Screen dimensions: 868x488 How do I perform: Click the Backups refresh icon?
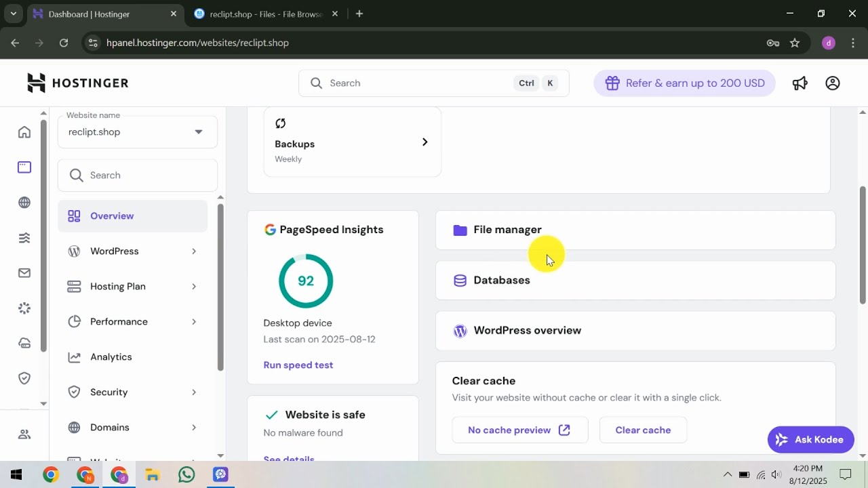281,123
